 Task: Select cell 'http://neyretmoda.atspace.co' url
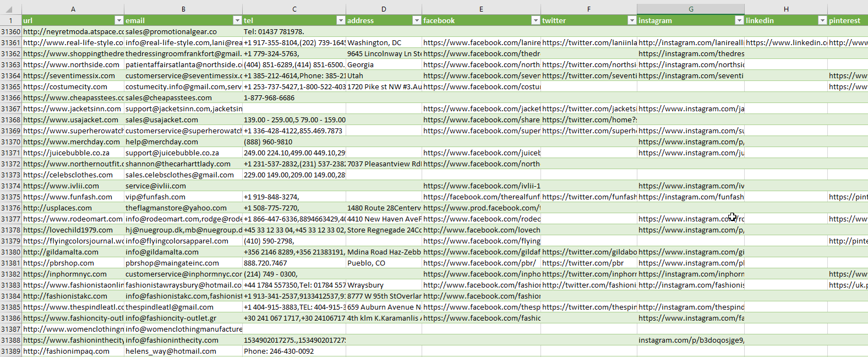[x=73, y=31]
